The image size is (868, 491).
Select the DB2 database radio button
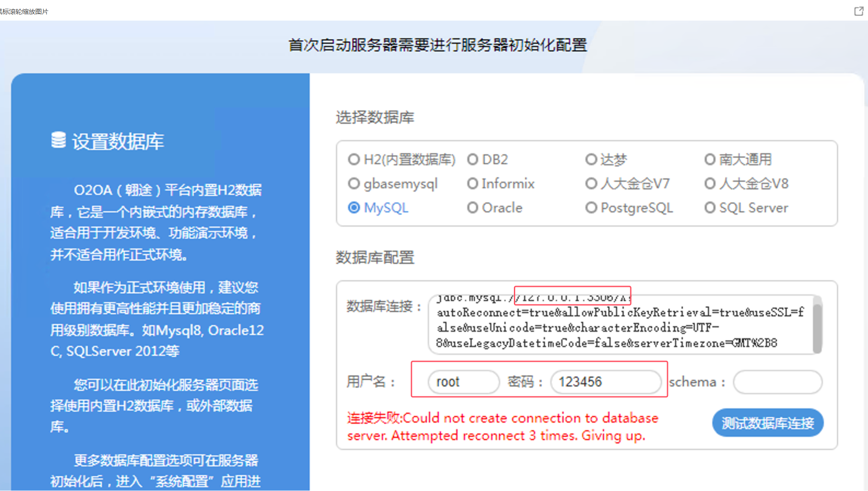472,159
